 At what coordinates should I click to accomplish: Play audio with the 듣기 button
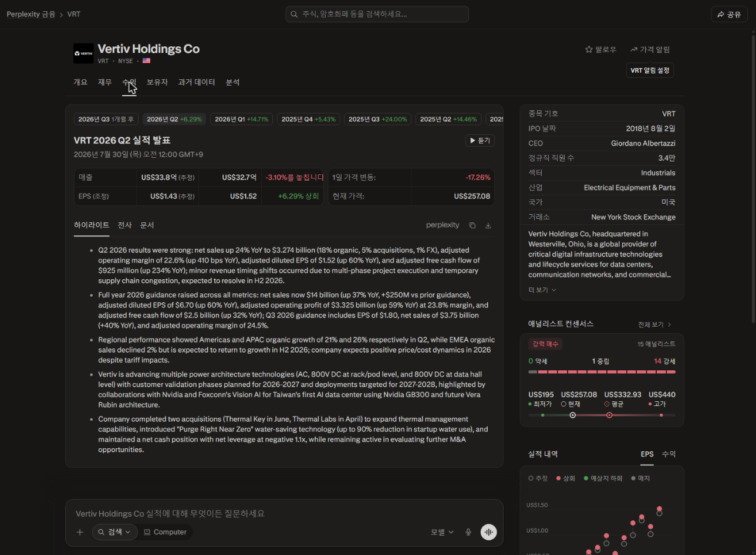480,141
